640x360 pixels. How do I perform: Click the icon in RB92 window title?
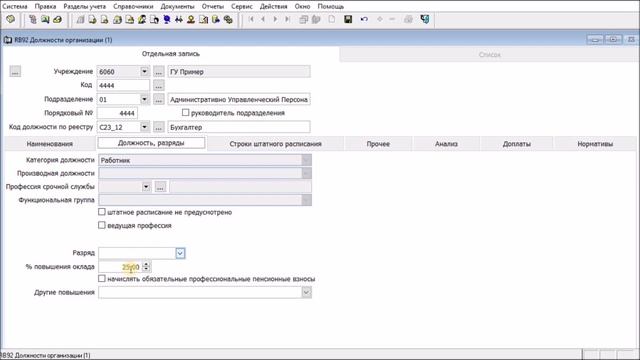pyautogui.click(x=7, y=40)
